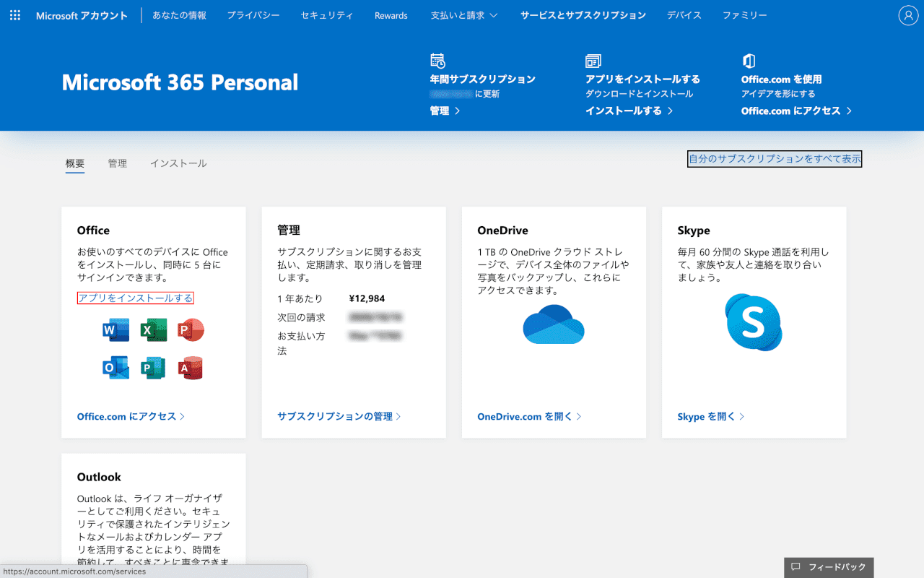The height and width of the screenshot is (578, 924).
Task: Open the user account profile icon
Action: pos(908,15)
